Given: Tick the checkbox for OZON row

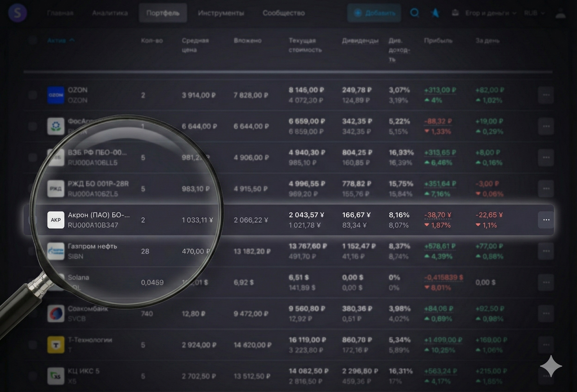Looking at the screenshot, I should click(x=33, y=95).
